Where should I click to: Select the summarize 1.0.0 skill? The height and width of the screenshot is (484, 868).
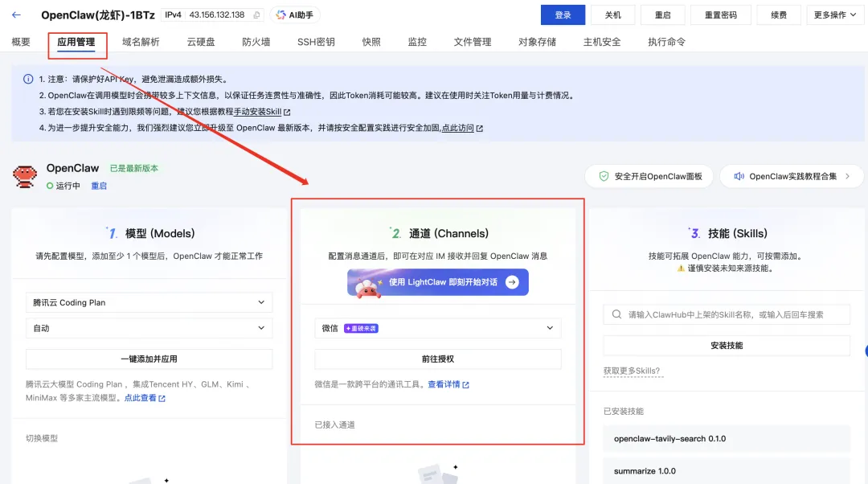727,471
